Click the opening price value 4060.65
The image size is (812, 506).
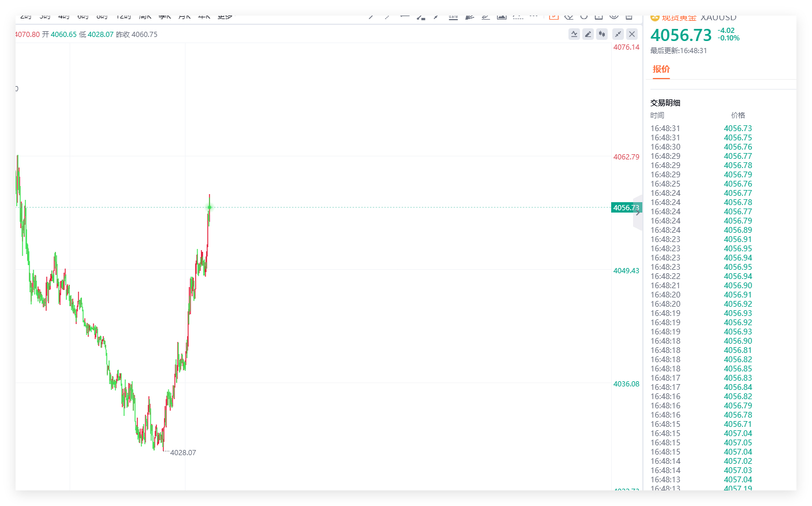[x=63, y=35]
